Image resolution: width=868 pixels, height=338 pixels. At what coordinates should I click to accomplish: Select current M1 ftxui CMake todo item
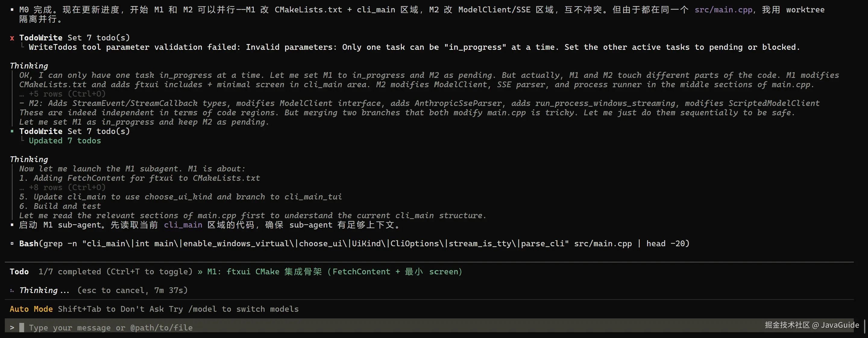pos(335,272)
